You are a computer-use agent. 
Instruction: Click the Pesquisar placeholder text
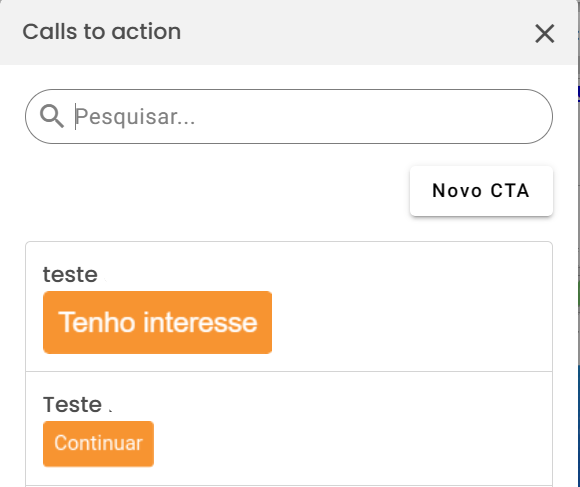(135, 117)
